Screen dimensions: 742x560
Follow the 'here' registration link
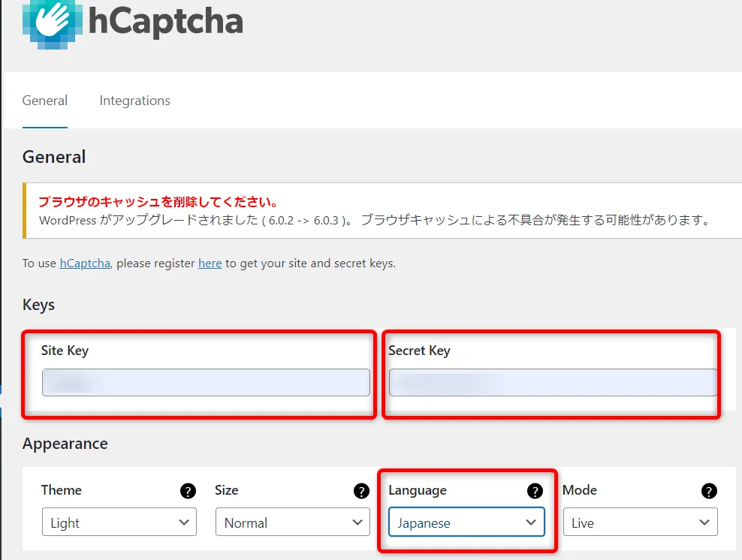pyautogui.click(x=210, y=263)
